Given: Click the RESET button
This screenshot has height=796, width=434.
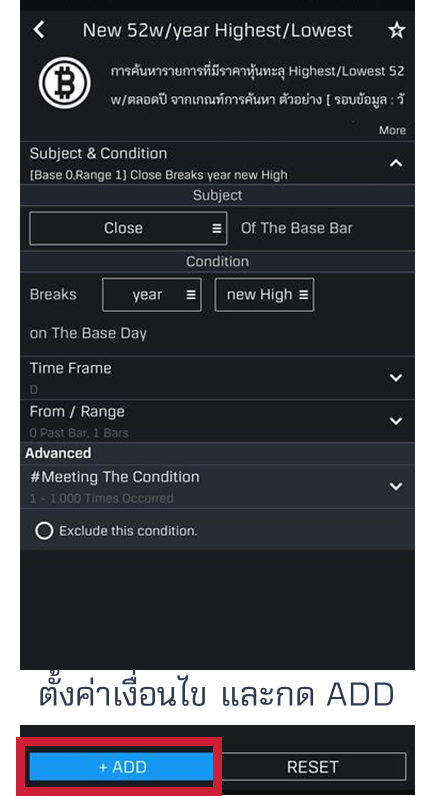Looking at the screenshot, I should click(312, 767).
